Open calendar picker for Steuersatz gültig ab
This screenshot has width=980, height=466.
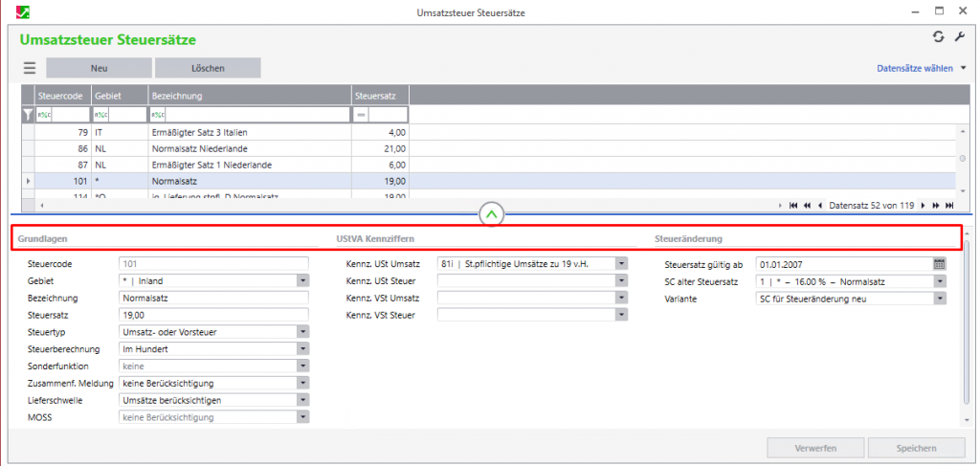click(939, 263)
